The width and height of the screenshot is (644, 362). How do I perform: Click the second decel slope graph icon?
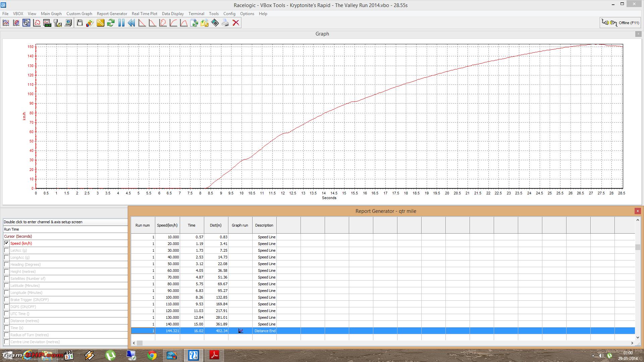152,23
